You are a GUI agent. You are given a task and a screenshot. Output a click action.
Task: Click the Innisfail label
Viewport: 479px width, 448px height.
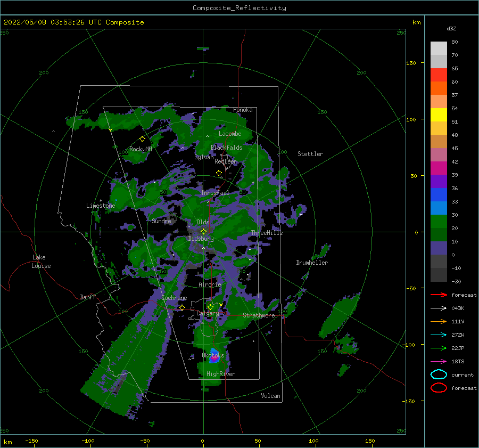point(215,193)
